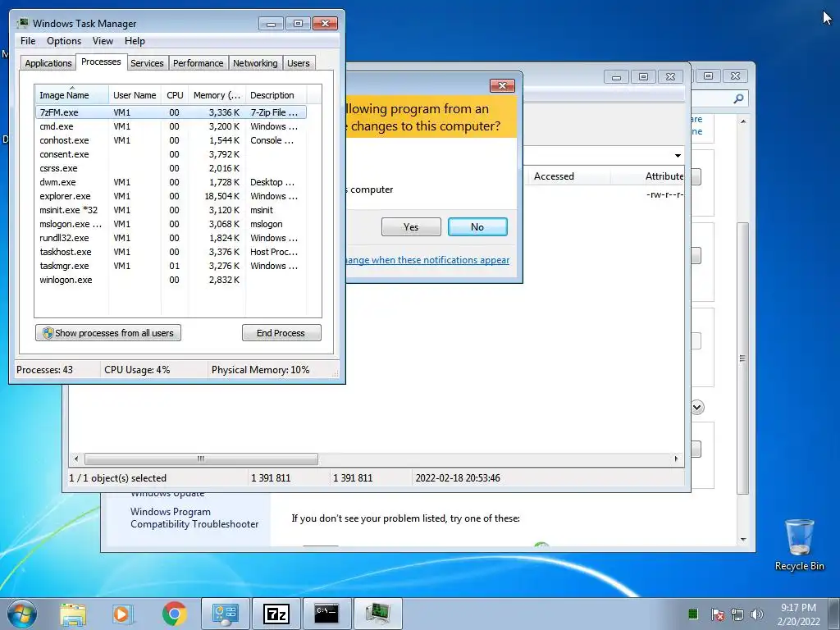Select the 7zFM.exe process row
The height and width of the screenshot is (630, 840).
coord(171,112)
